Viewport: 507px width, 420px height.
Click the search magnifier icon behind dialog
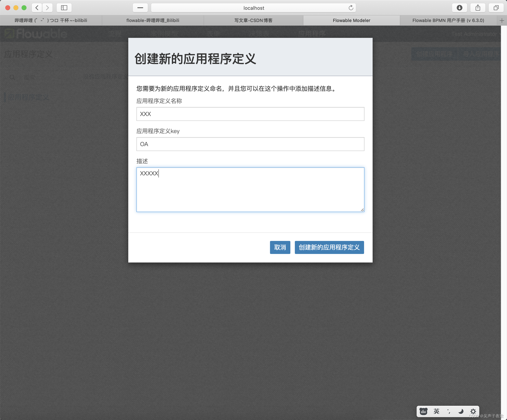coord(12,77)
